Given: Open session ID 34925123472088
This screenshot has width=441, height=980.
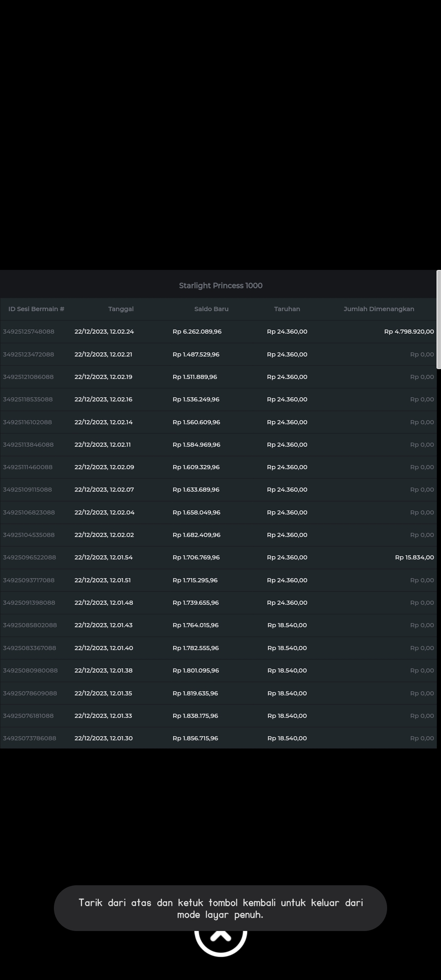Looking at the screenshot, I should click(x=29, y=354).
